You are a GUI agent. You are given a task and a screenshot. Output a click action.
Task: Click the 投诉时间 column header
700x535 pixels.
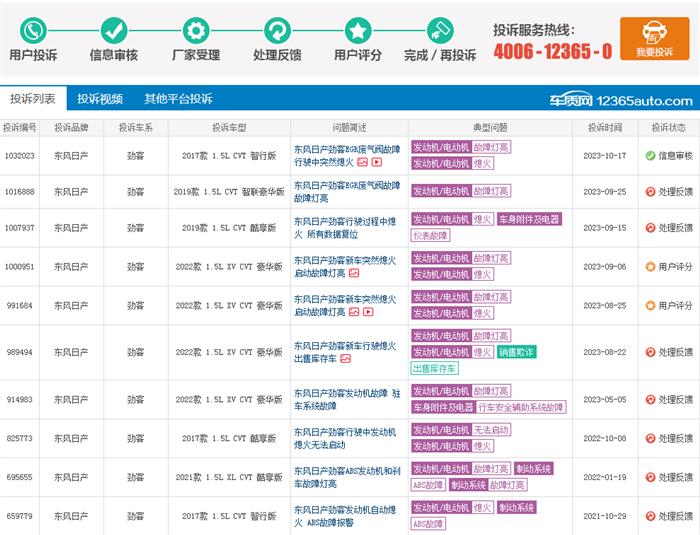(605, 128)
